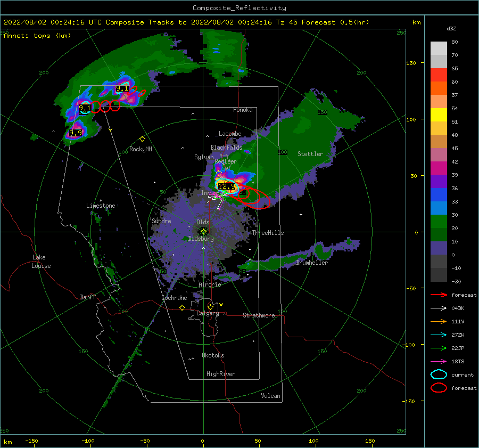Click the Banff town label
This screenshot has height=448, width=479.
coord(88,297)
